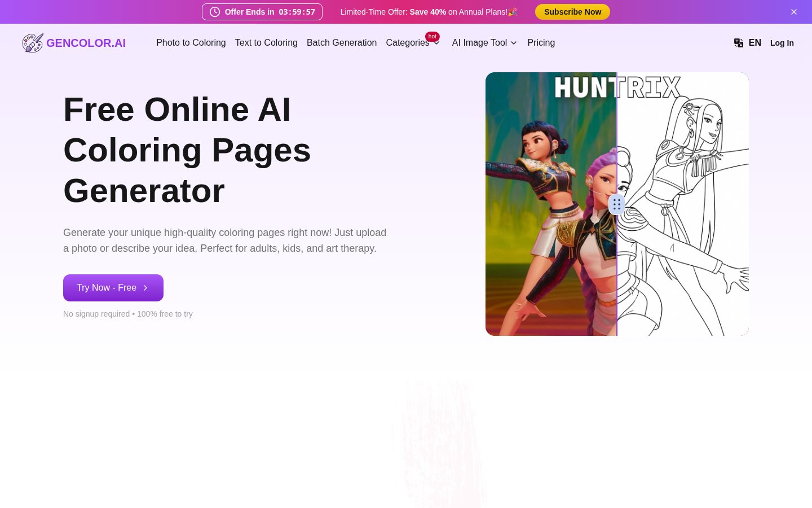Click the Offer Ends in countdown timer
The height and width of the screenshot is (508, 812).
[x=262, y=12]
